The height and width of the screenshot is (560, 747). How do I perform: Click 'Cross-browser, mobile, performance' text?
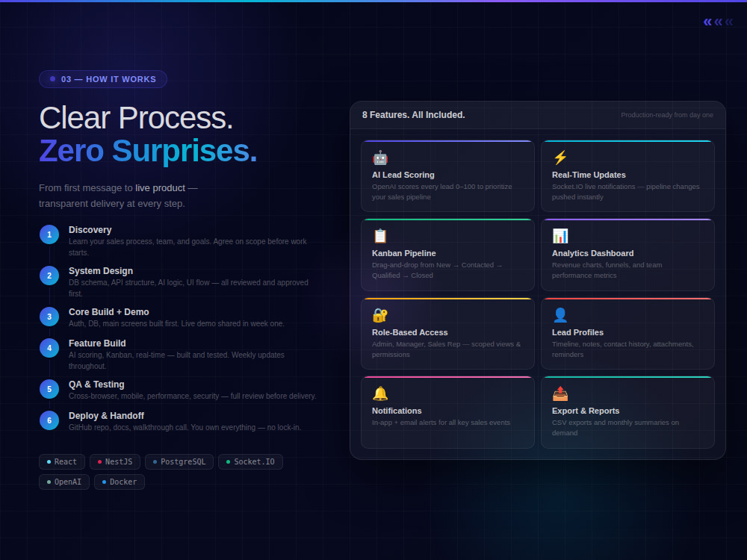192,396
